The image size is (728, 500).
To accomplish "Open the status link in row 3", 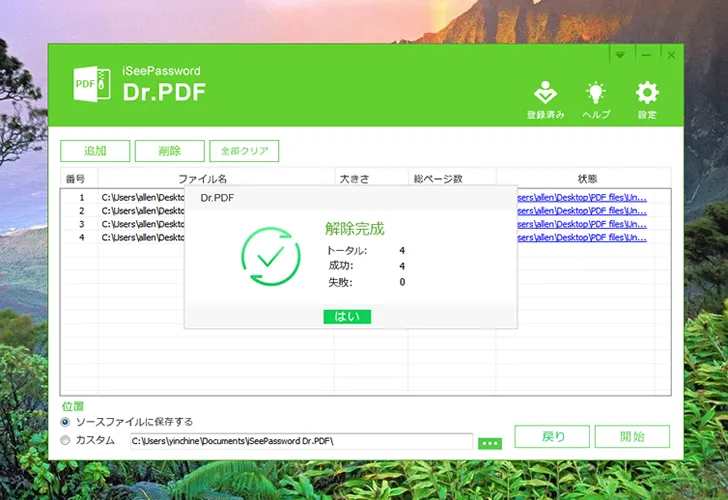I will [582, 224].
